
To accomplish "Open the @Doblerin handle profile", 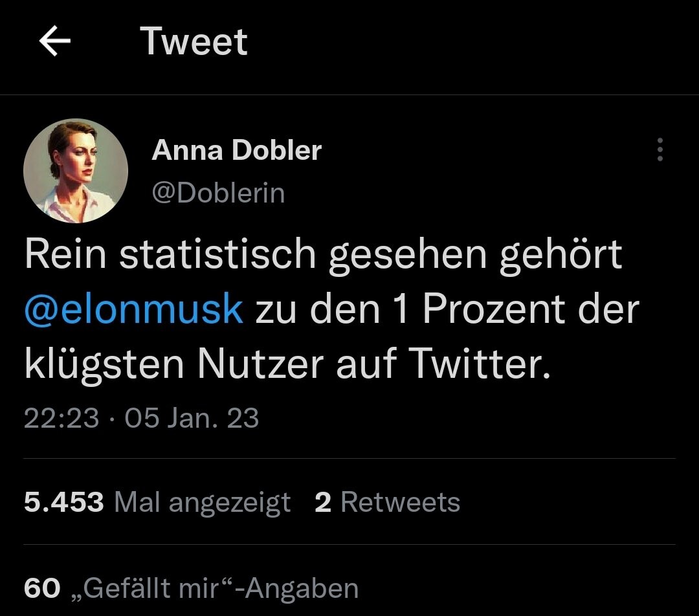I will tap(218, 193).
